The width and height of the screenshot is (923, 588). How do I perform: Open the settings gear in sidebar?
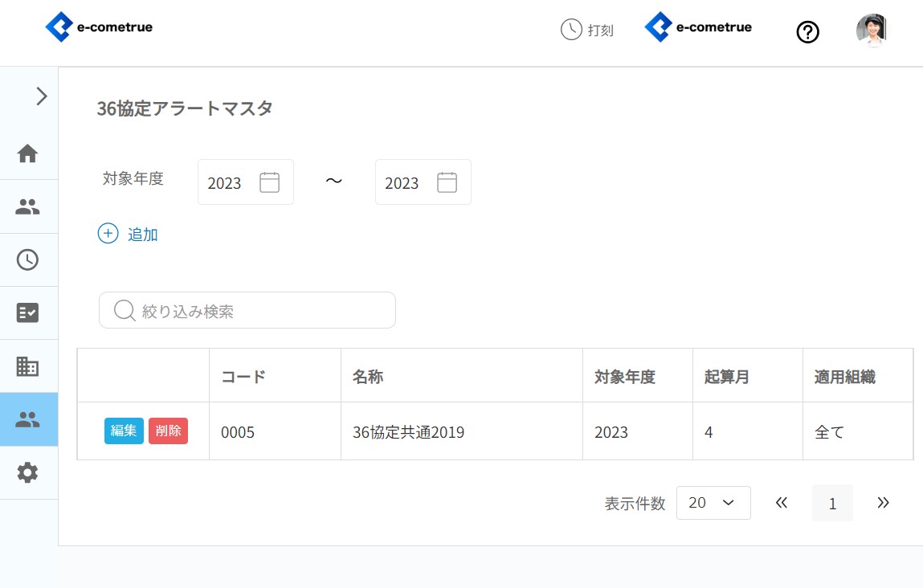28,472
